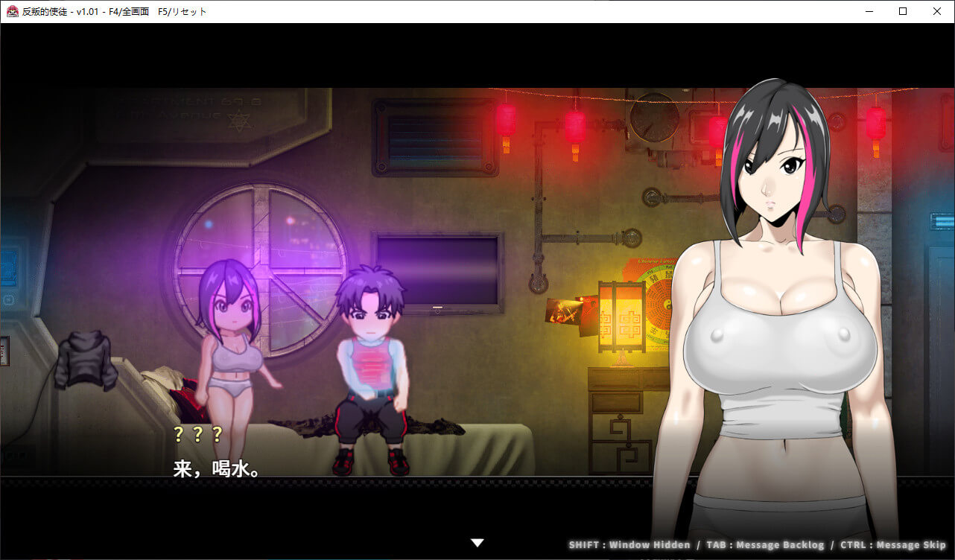This screenshot has width=955, height=560.
Task: Minimize the game window
Action: 869,11
